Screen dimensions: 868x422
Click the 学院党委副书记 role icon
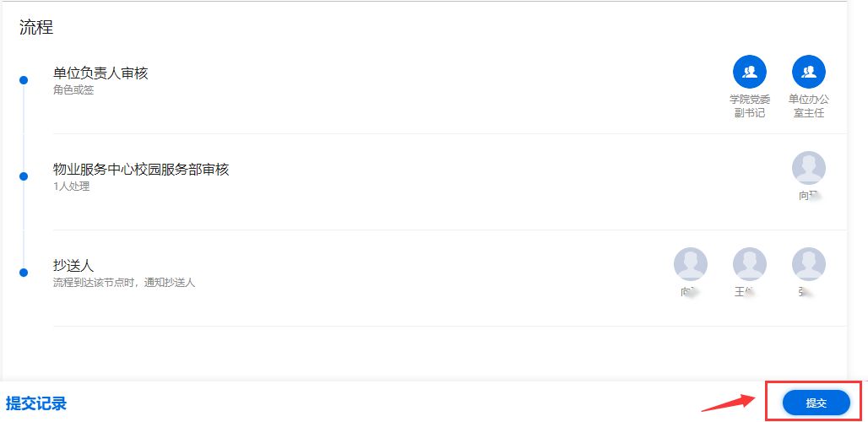(x=750, y=72)
